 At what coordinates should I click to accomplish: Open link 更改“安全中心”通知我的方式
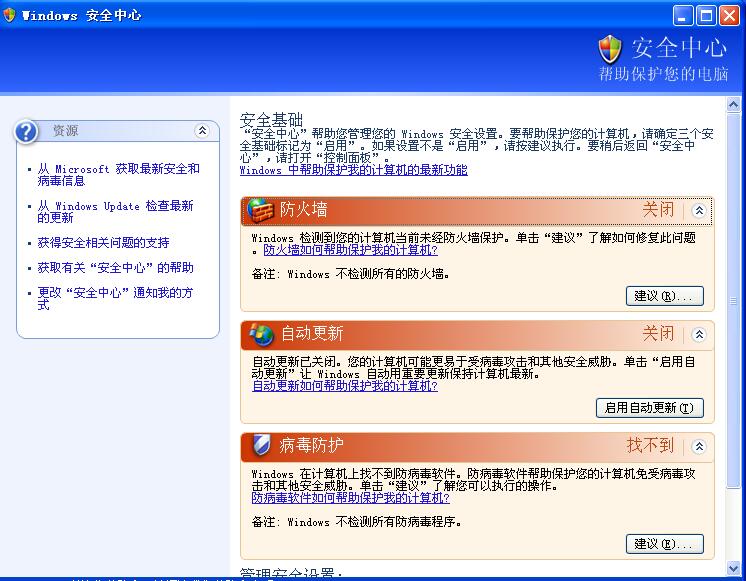click(116, 298)
